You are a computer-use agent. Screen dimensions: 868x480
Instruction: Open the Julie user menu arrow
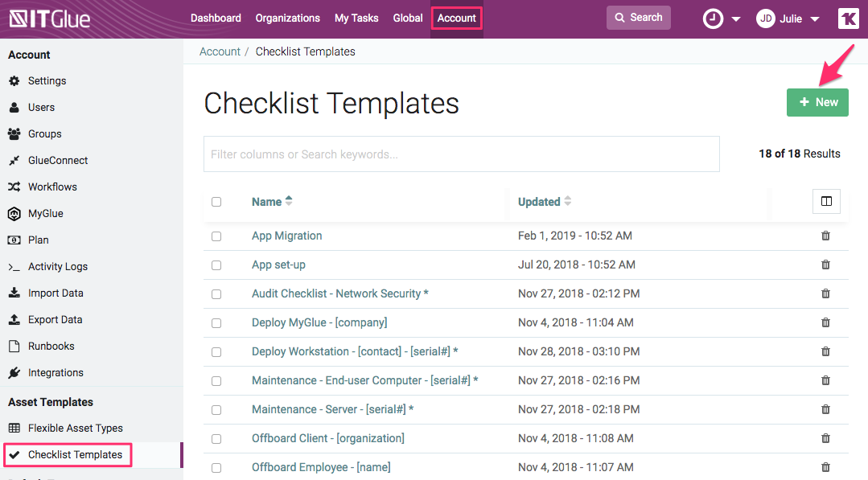coord(815,19)
